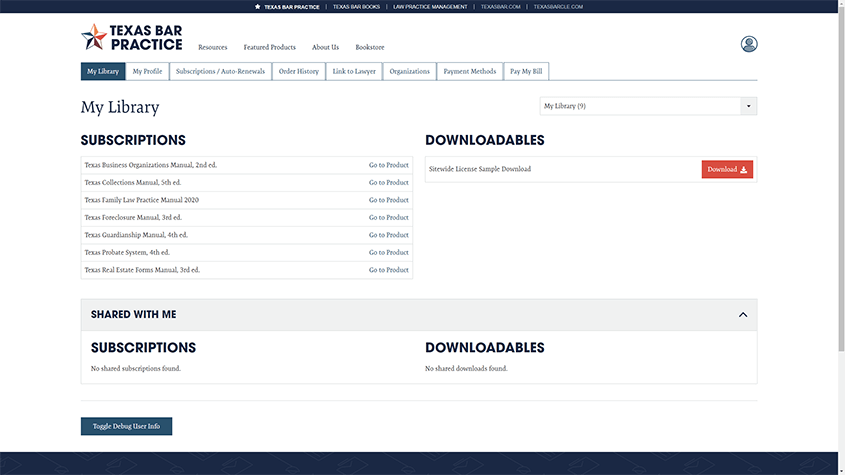Go to Product for Texas Foreclosure Manual
The width and height of the screenshot is (845, 475).
(x=389, y=217)
